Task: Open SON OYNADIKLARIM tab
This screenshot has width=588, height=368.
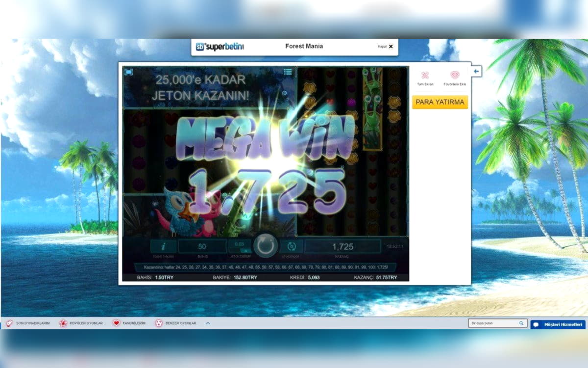Action: pos(28,323)
